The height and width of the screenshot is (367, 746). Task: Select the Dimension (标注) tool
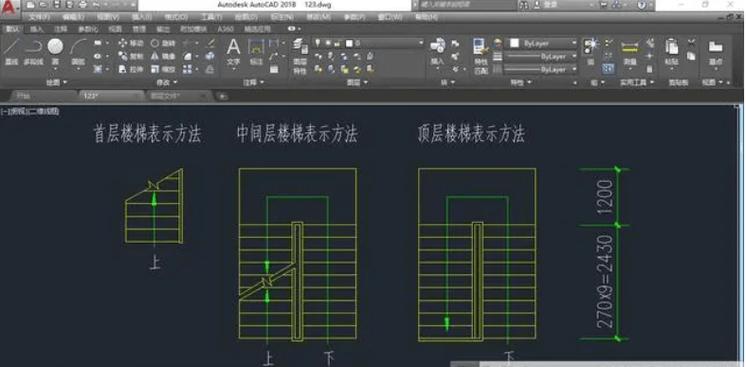coord(256,52)
